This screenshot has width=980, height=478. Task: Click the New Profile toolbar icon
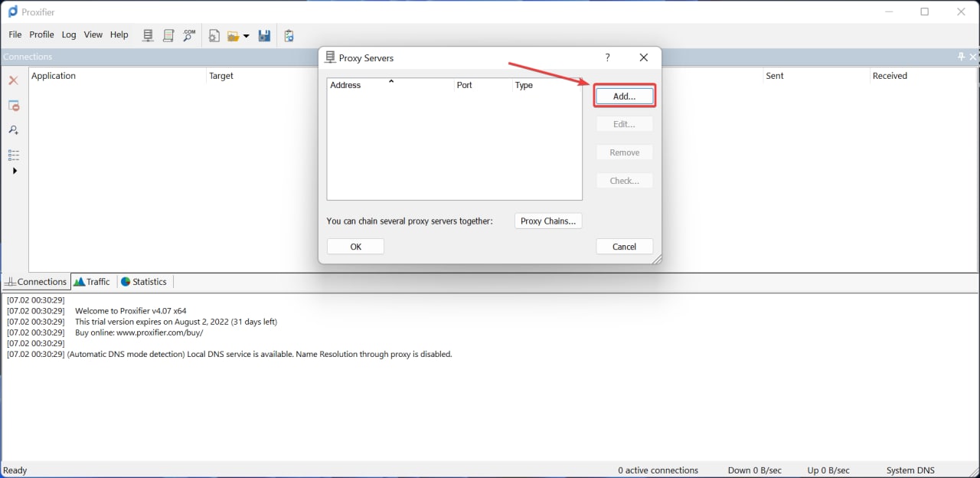[214, 36]
